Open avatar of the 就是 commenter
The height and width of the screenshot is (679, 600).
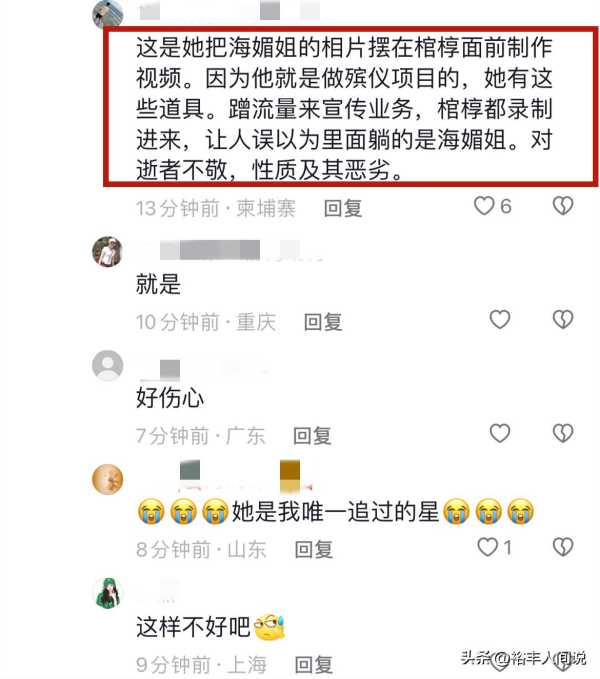point(108,252)
